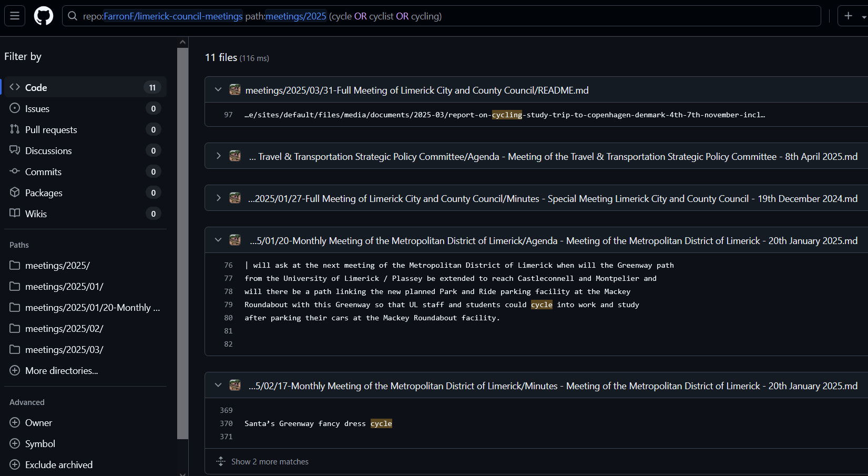868x476 pixels.
Task: Expand the Special Meeting 19th December Minutes result
Action: [x=218, y=198]
